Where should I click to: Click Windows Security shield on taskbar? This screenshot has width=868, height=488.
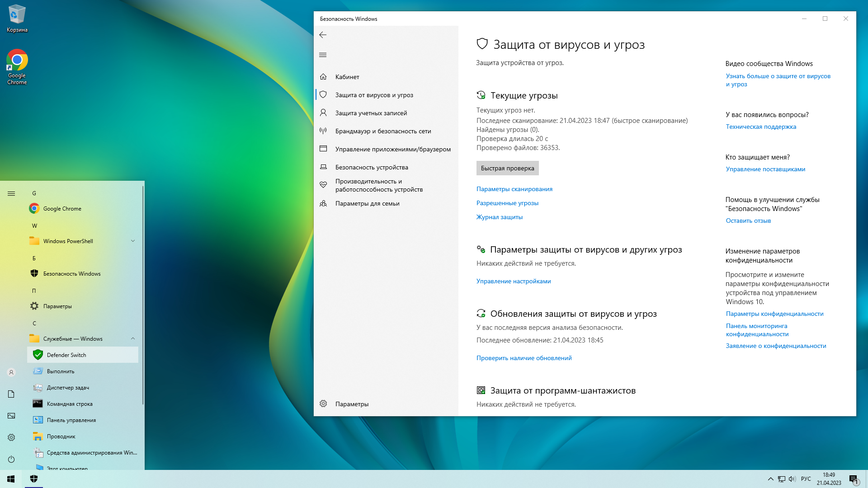tap(34, 479)
